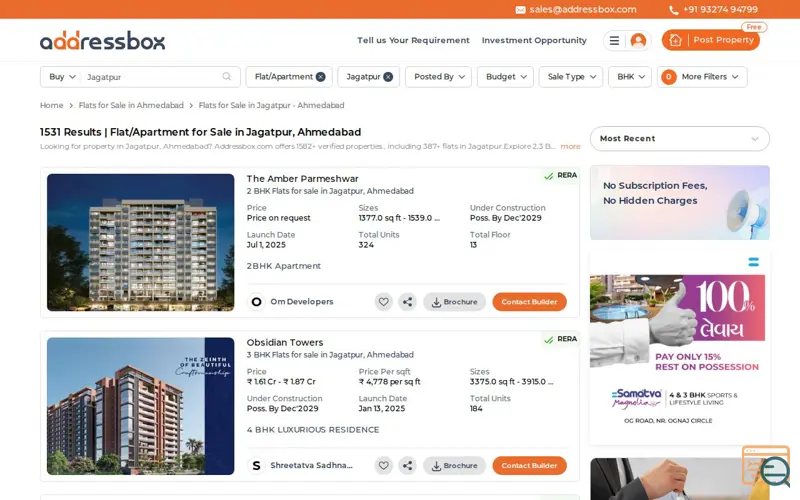
Task: Favorite The Amber Parmeshwar with heart icon
Action: 383,302
